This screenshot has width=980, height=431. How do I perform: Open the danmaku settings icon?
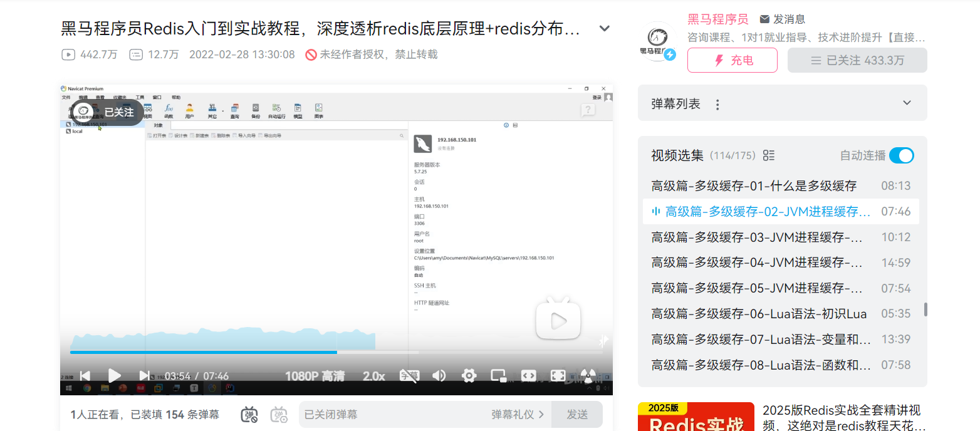pyautogui.click(x=279, y=415)
